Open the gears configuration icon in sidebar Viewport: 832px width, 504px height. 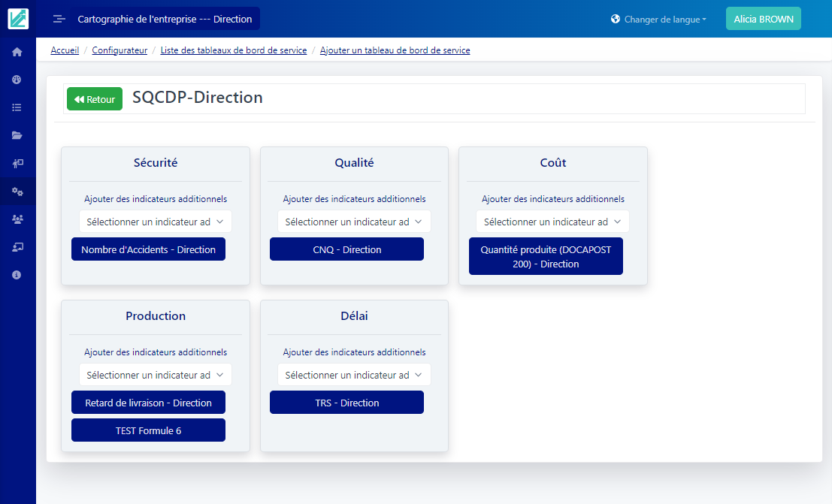pos(17,191)
